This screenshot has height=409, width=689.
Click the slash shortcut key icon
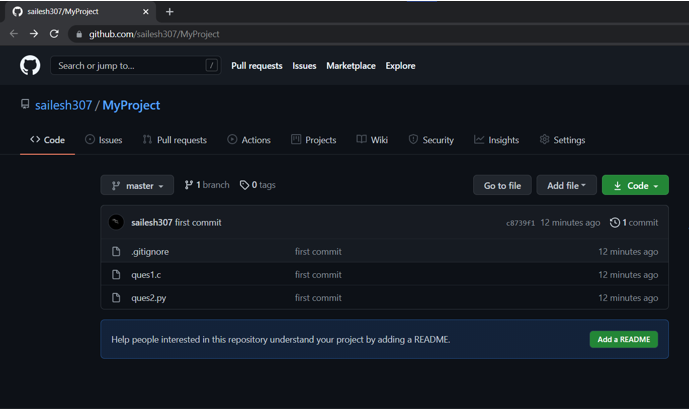tap(211, 65)
